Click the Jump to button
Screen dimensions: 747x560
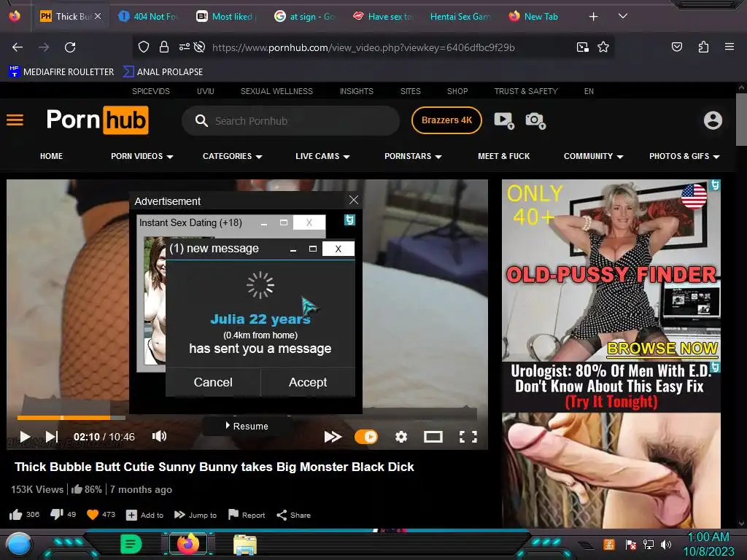196,515
